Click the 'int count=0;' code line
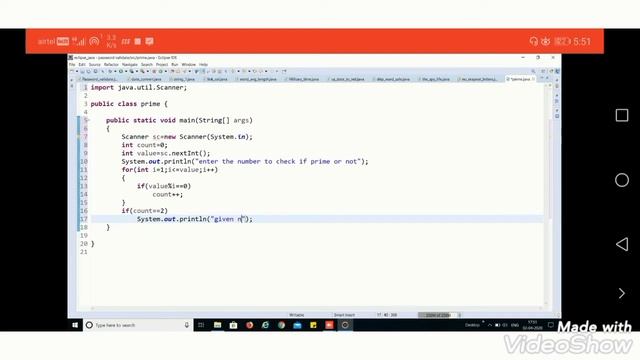This screenshot has height=360, width=640. pyautogui.click(x=144, y=145)
